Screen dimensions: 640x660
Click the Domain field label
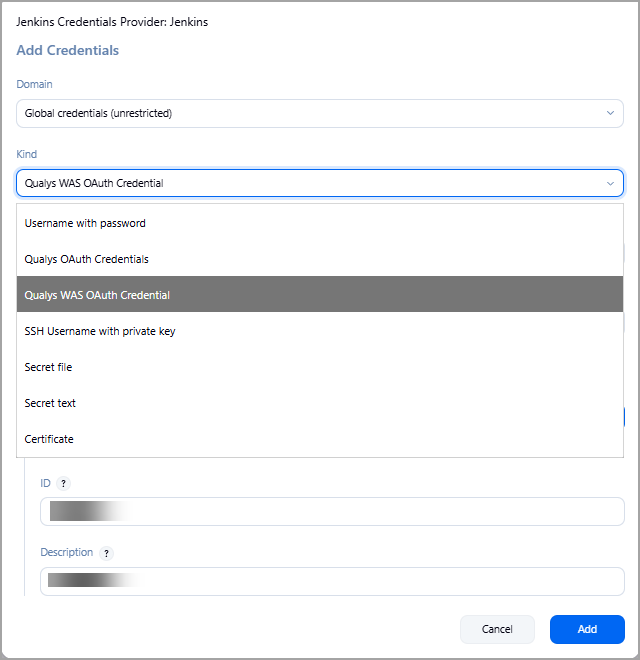click(34, 84)
